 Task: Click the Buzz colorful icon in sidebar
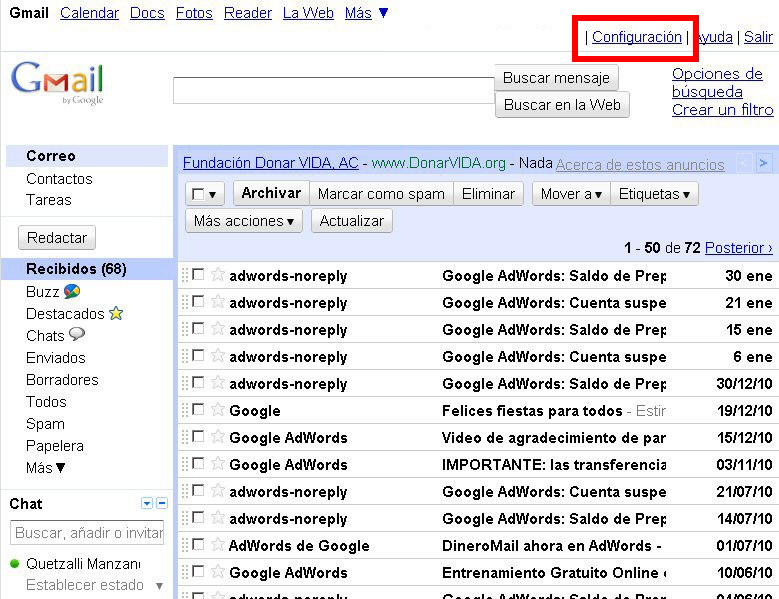click(72, 291)
